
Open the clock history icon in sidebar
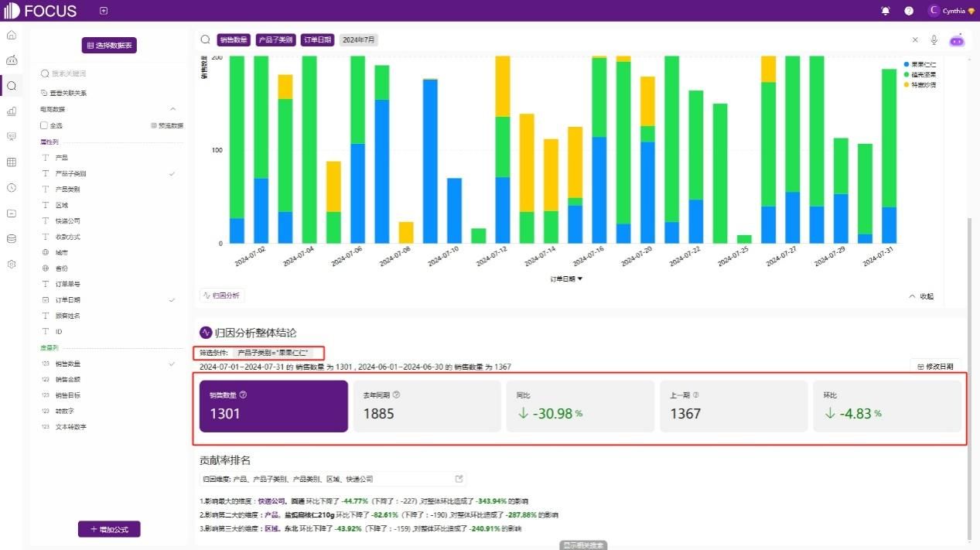[x=12, y=188]
